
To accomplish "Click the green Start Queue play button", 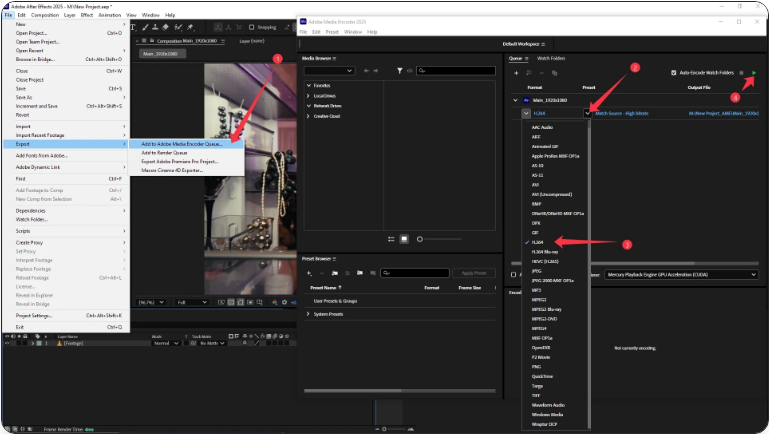I will click(754, 73).
